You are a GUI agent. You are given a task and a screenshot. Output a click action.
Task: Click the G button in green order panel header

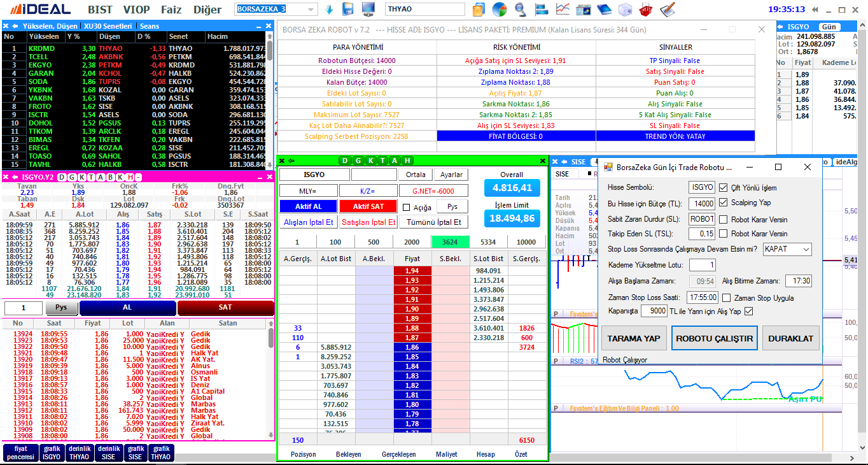(x=358, y=161)
